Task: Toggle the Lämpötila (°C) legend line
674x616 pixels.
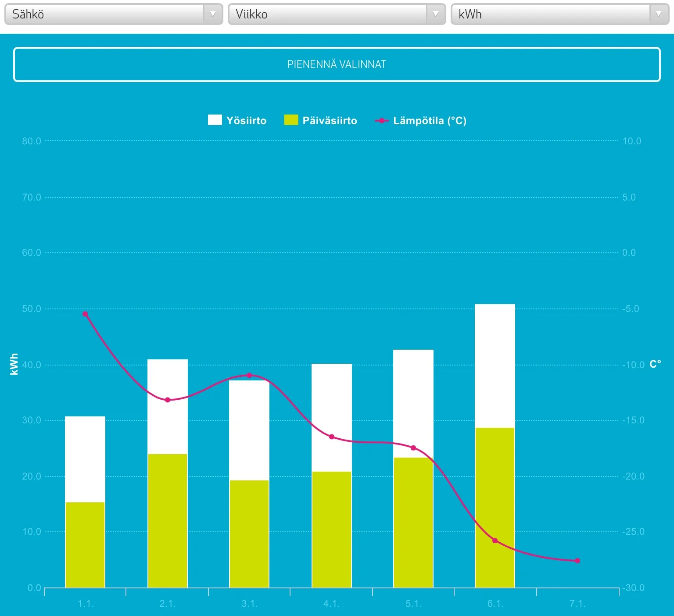Action: [430, 121]
